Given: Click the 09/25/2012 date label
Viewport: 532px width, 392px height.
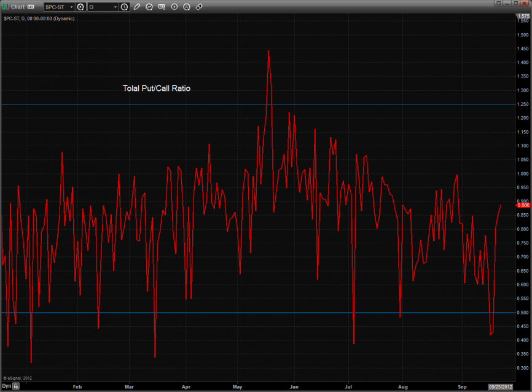Looking at the screenshot, I should click(500, 387).
